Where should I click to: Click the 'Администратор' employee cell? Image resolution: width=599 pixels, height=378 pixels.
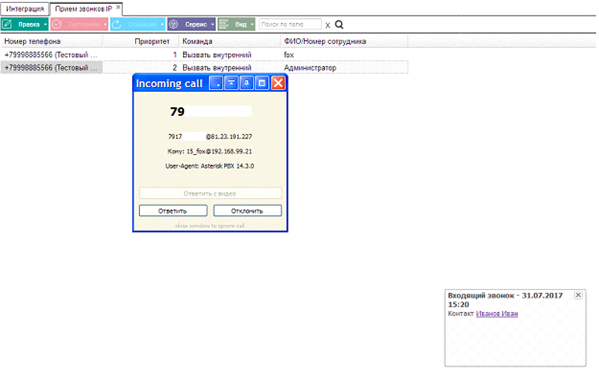[x=310, y=68]
